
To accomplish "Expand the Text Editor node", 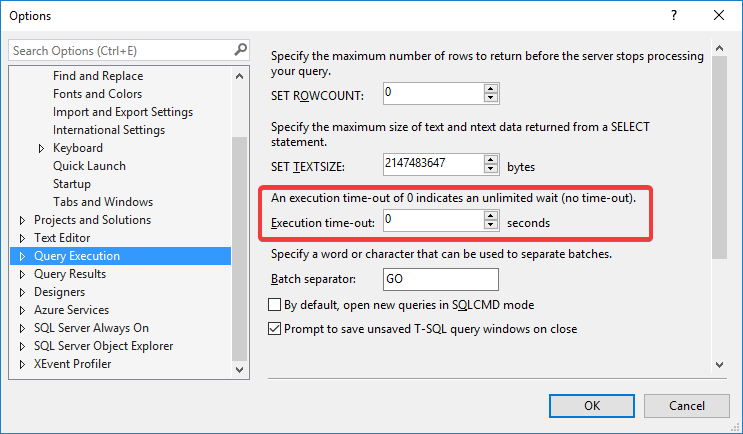I will [x=22, y=238].
